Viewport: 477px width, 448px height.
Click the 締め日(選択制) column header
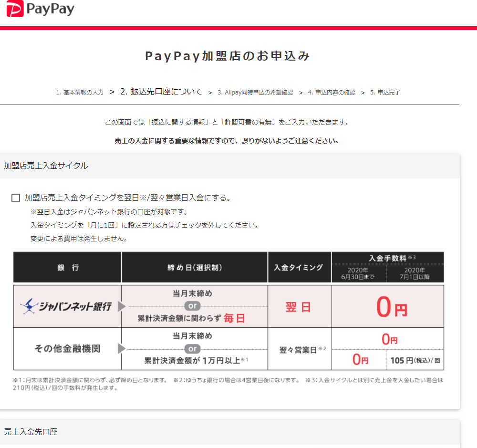(x=195, y=267)
